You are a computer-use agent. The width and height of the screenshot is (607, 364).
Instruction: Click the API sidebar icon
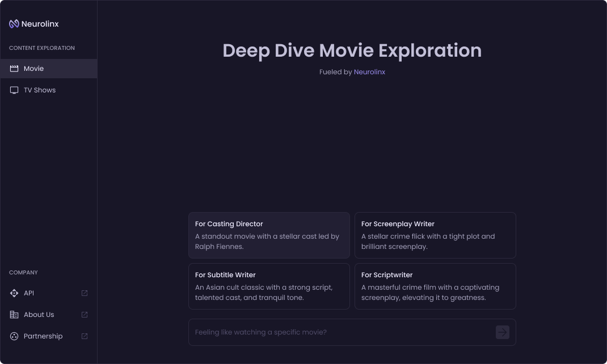(14, 293)
